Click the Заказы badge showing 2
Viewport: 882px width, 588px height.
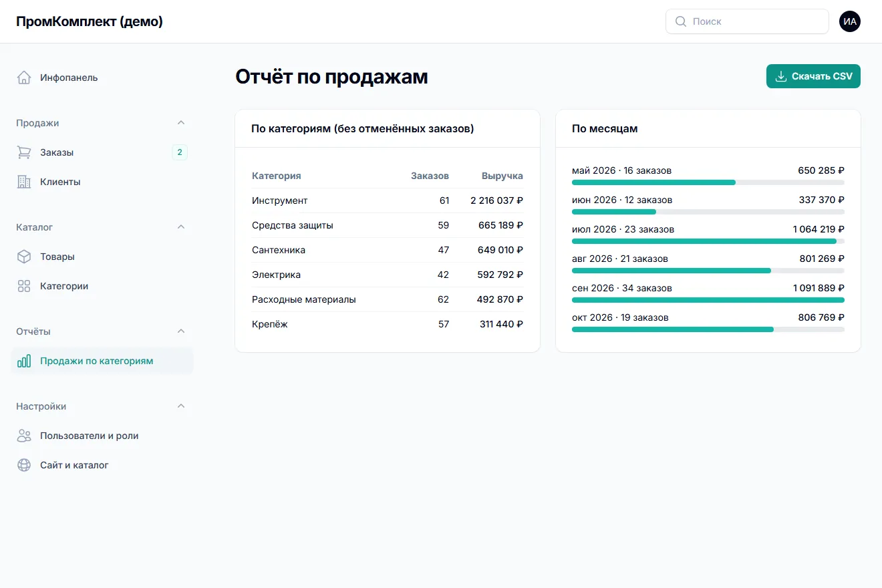coord(180,152)
